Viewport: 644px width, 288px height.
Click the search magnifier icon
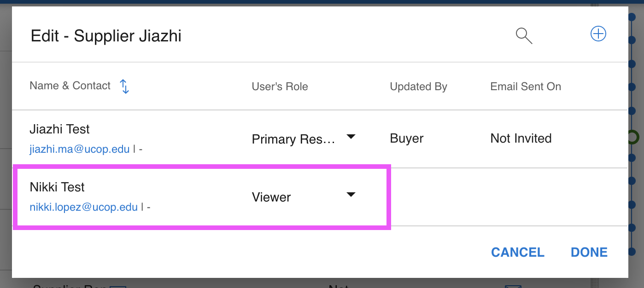pyautogui.click(x=524, y=35)
